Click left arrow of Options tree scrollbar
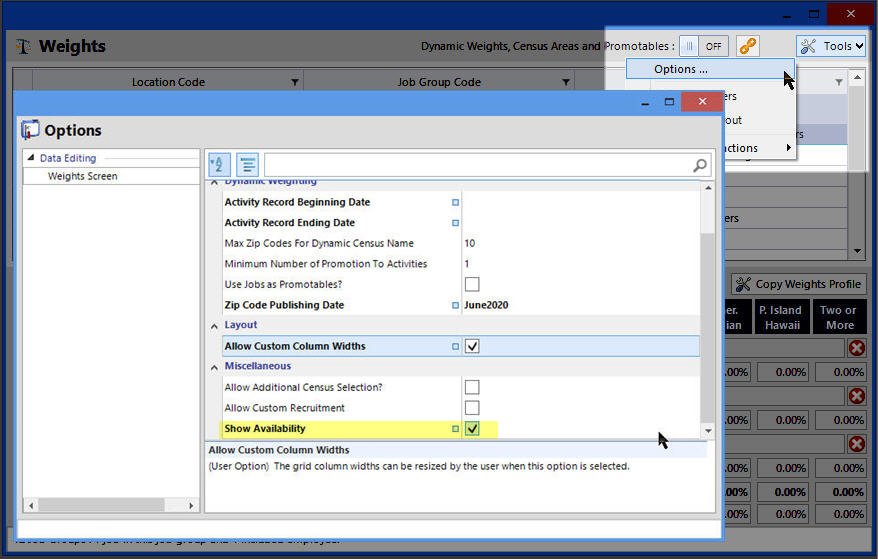 point(31,505)
